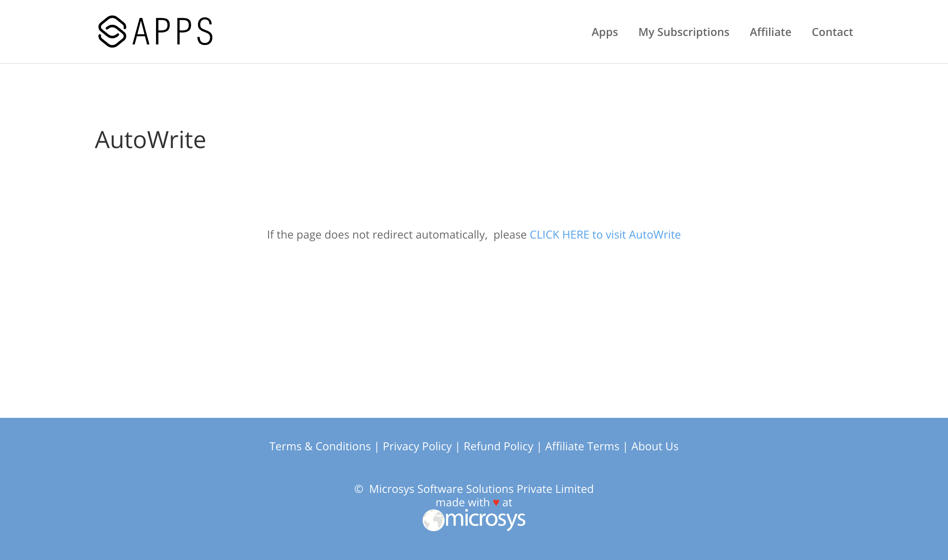Open the About Us page
This screenshot has height=560, width=948.
point(655,446)
